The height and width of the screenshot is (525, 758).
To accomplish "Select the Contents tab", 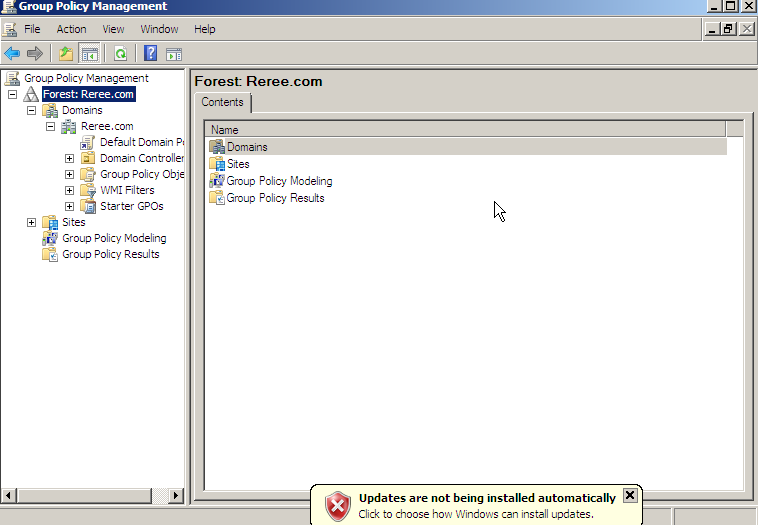I will point(222,102).
